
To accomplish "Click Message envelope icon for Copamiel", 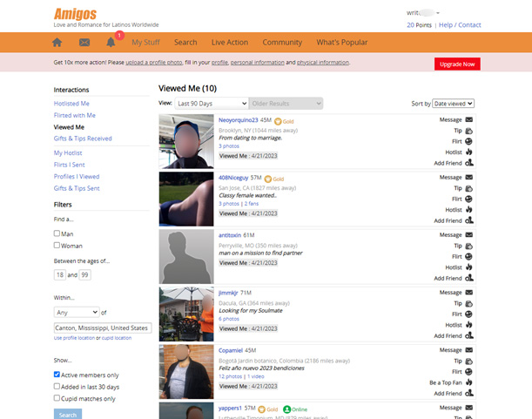I will 469,350.
